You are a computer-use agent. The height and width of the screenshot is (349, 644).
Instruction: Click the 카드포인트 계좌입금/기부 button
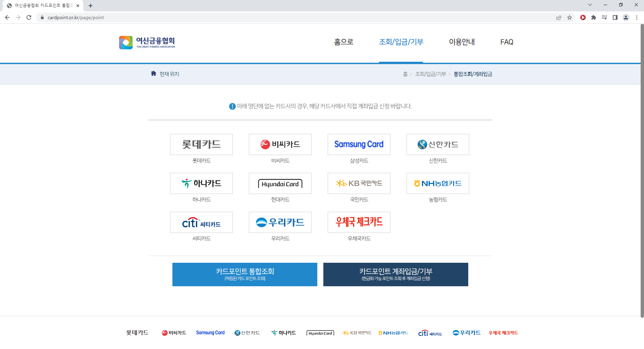(x=396, y=275)
